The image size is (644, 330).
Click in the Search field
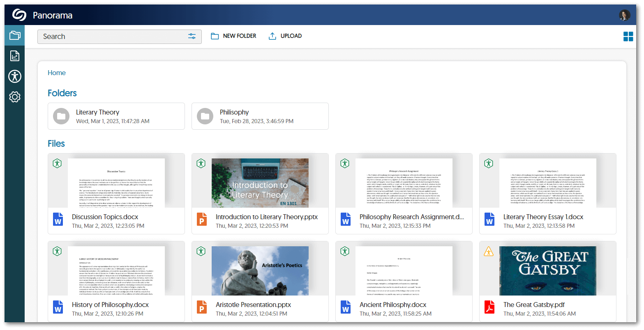tap(111, 37)
